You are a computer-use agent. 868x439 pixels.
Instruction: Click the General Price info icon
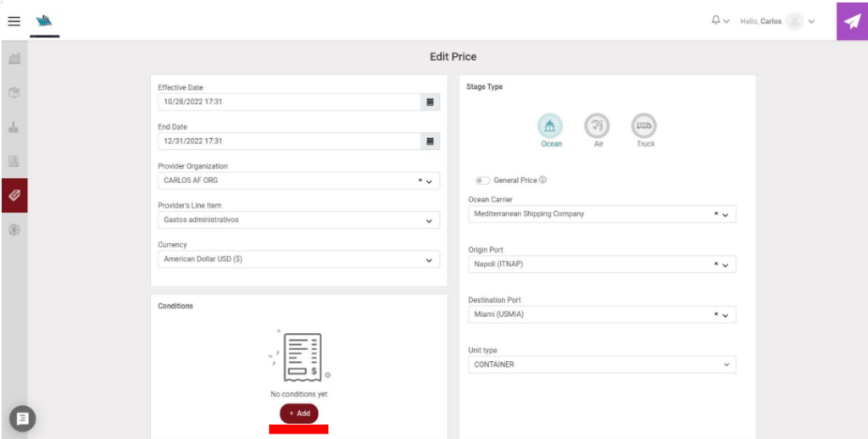542,180
